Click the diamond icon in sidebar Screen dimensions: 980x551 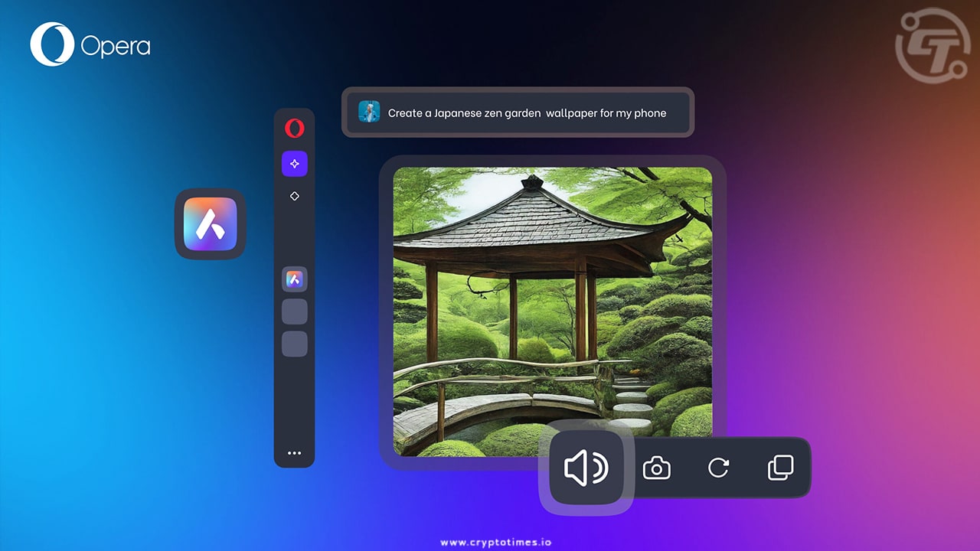point(294,196)
